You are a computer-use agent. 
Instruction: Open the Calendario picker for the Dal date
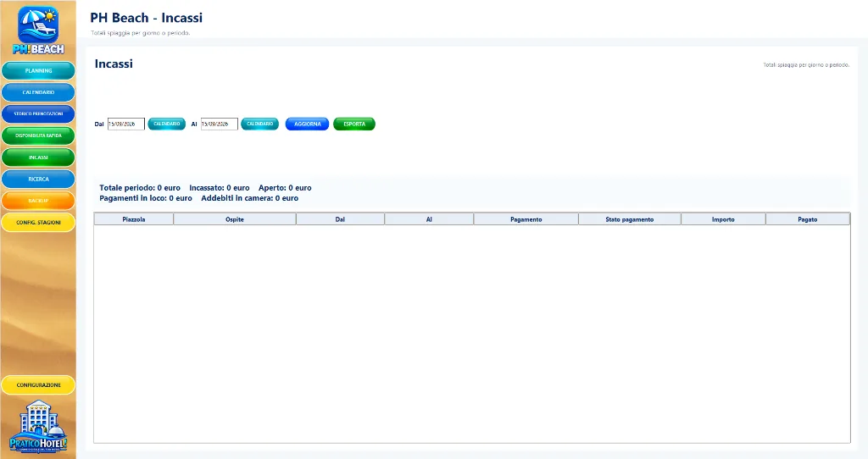coord(167,124)
